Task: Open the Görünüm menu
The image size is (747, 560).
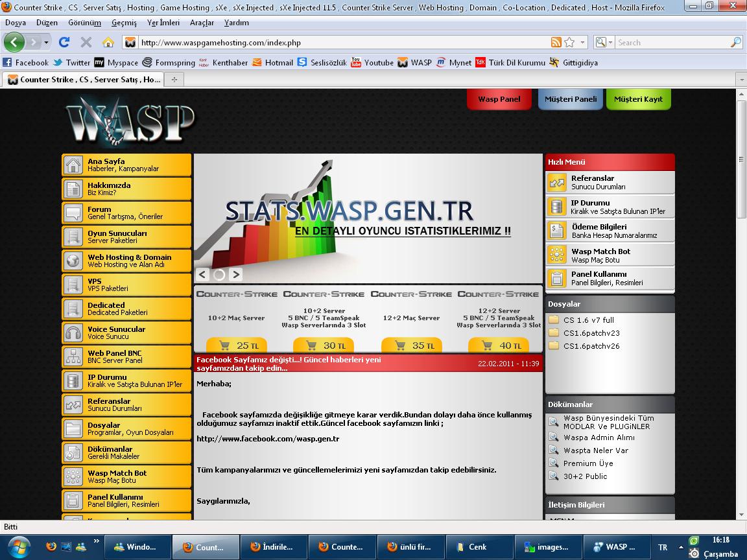Action: 84,23
